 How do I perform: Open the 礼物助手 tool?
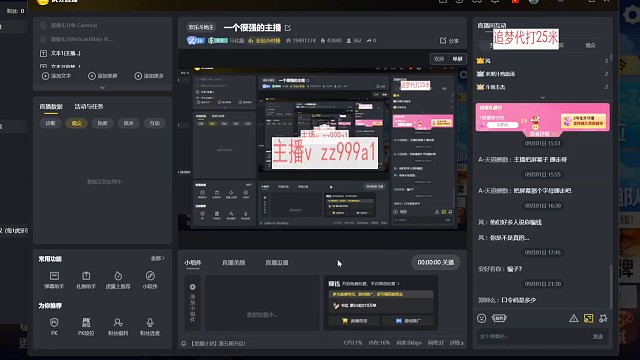(x=86, y=280)
